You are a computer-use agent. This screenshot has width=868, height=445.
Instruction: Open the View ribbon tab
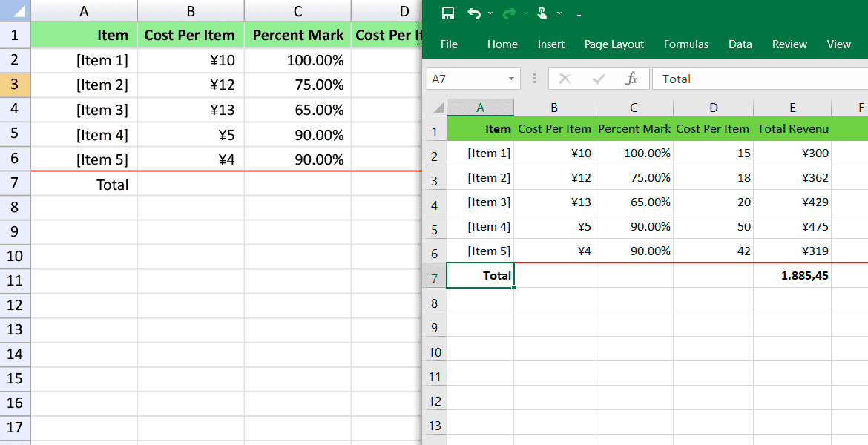click(x=838, y=44)
